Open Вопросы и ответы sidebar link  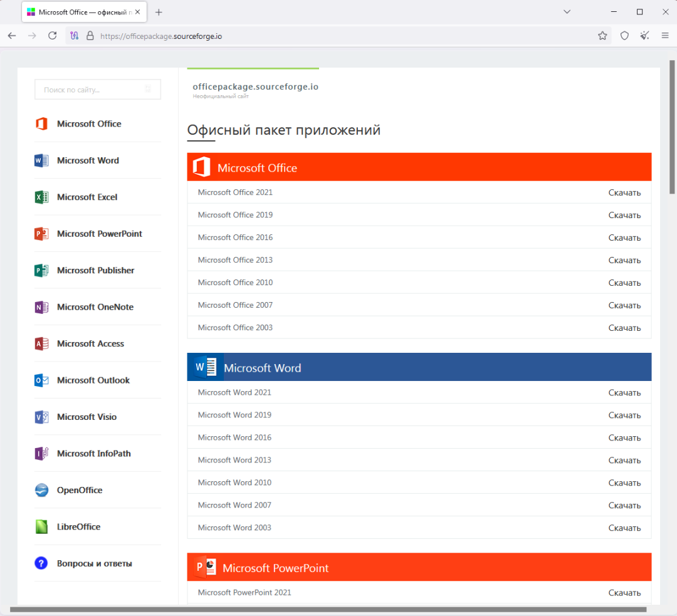95,563
